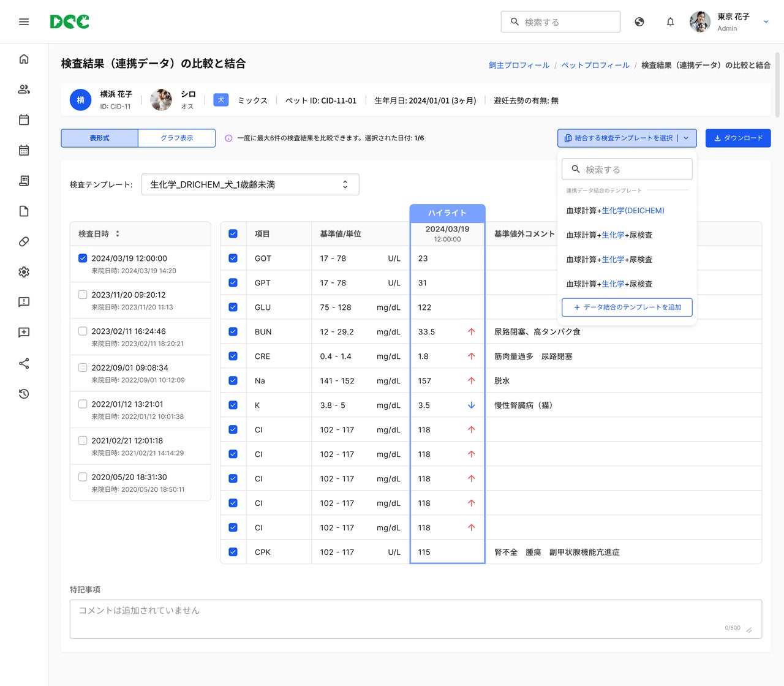Viewport: 784px width, 686px height.
Task: Uncheck the GOT row checkbox
Action: click(x=233, y=258)
